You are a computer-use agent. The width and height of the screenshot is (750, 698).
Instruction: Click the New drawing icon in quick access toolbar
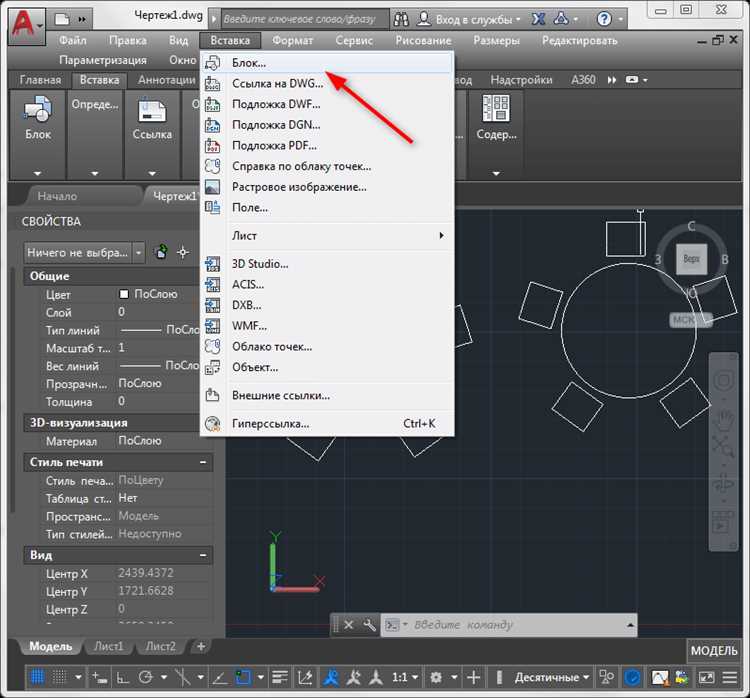(62, 19)
